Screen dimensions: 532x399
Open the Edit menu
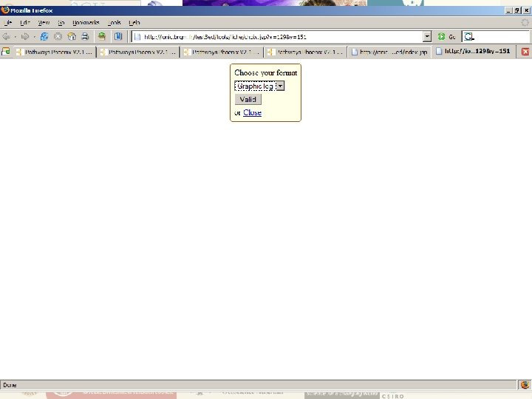(x=25, y=23)
